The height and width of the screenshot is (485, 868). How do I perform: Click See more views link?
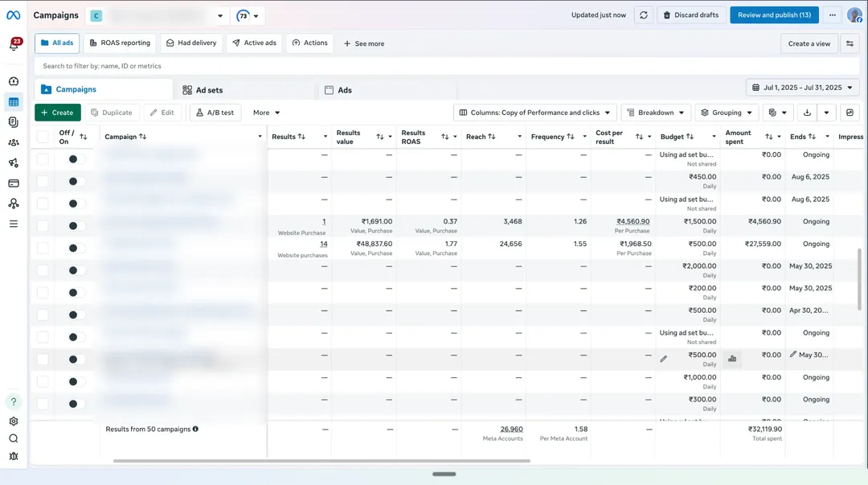364,43
